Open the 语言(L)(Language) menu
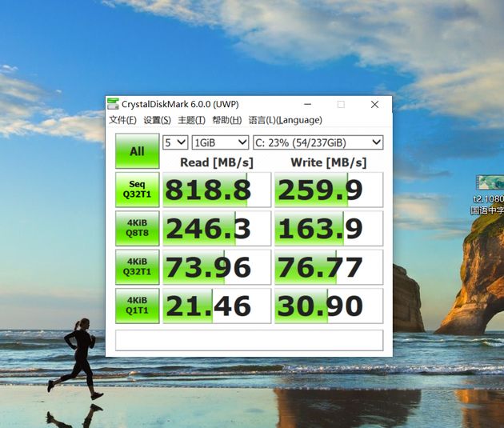Image resolution: width=504 pixels, height=428 pixels. [285, 120]
